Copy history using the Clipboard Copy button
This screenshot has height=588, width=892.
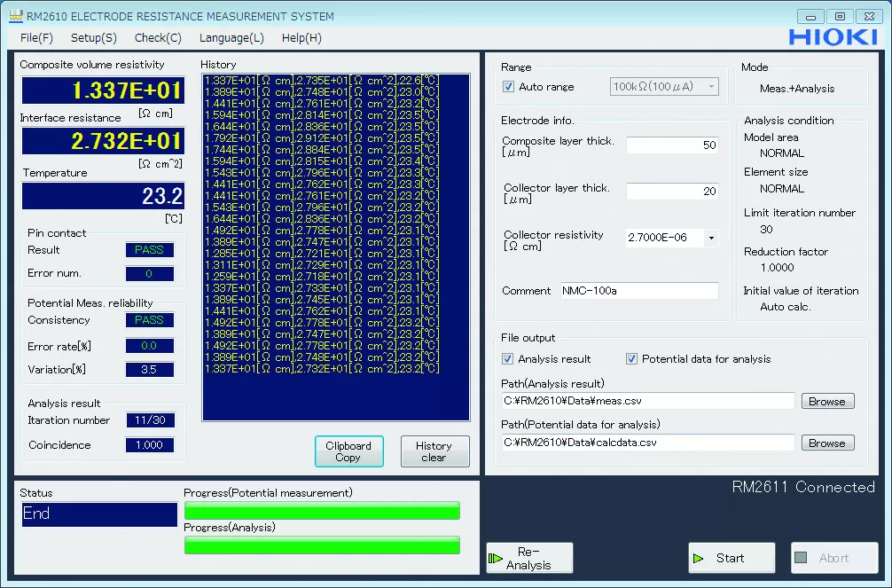click(x=348, y=451)
